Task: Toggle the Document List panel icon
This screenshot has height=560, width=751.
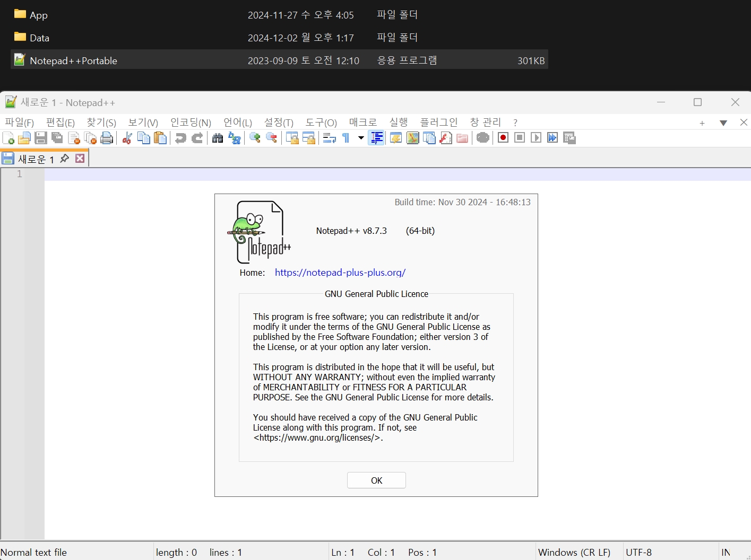Action: point(429,138)
